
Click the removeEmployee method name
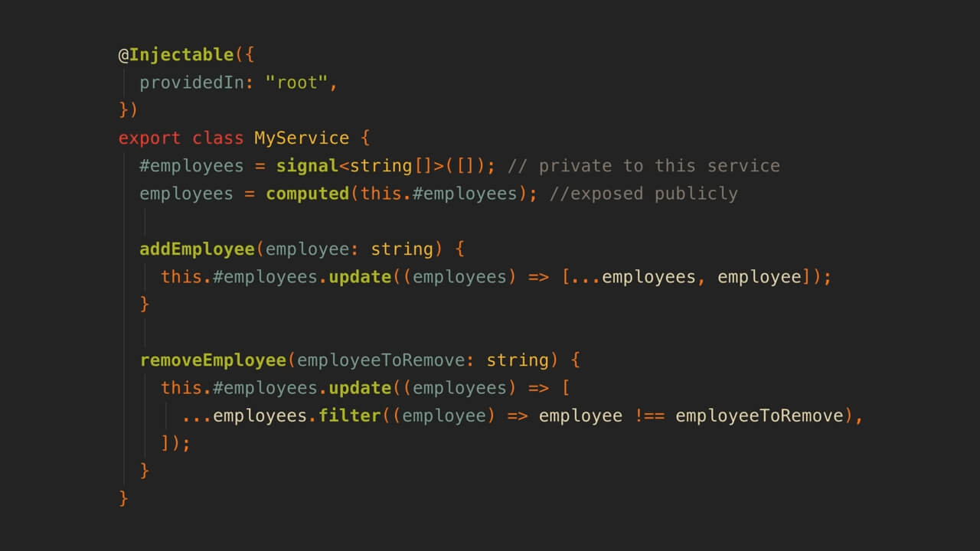click(x=212, y=360)
